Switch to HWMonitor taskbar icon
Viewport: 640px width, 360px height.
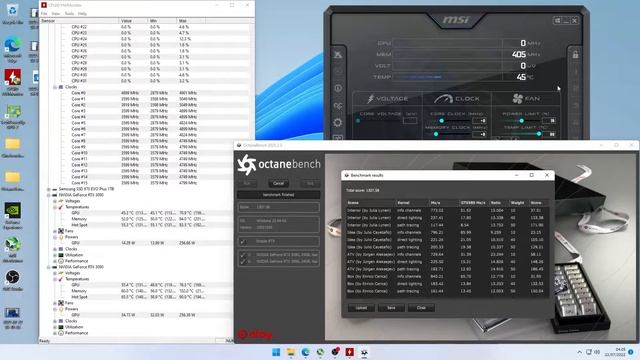(349, 352)
